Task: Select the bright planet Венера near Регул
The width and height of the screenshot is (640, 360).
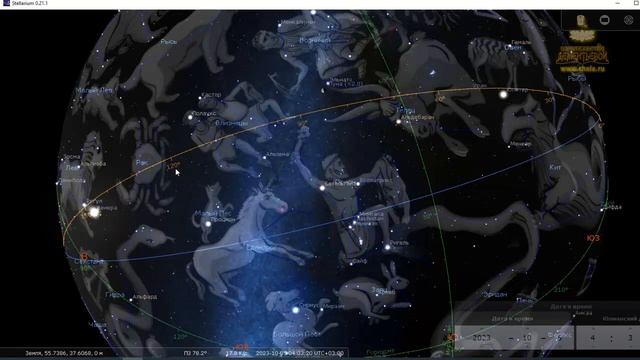Action: click(x=94, y=212)
